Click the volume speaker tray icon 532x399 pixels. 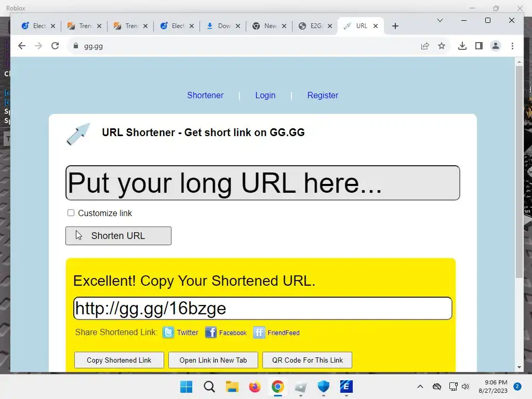pos(465,387)
